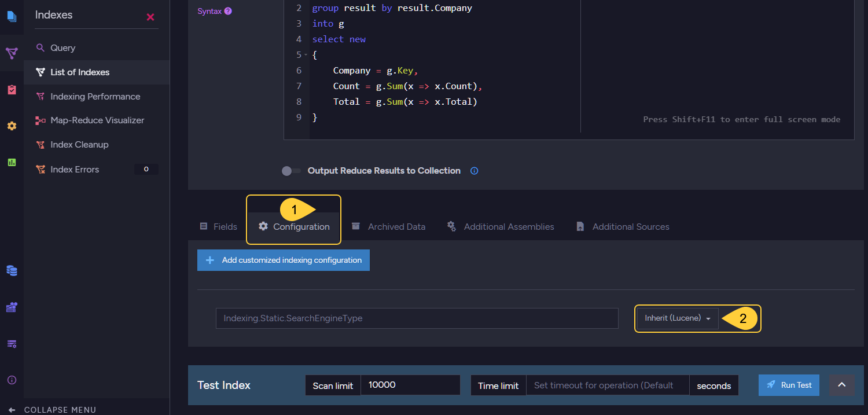Open the About info icon in sidebar
The image size is (868, 415).
12,380
